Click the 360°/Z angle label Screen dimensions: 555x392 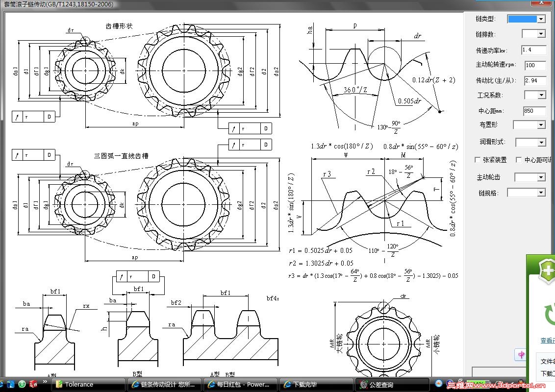coord(354,90)
